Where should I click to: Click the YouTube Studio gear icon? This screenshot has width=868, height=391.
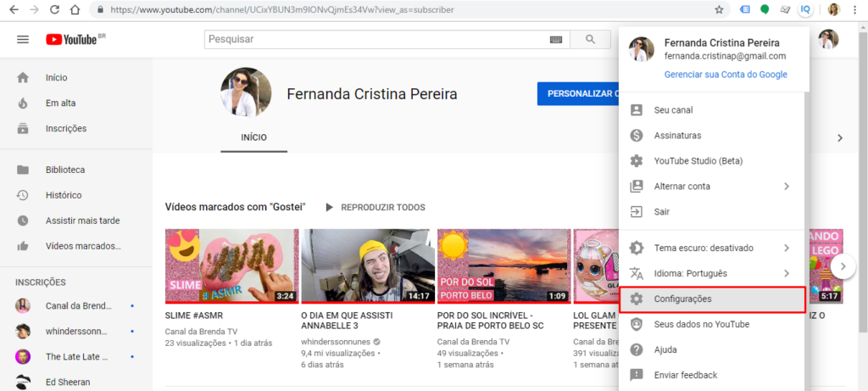point(637,161)
